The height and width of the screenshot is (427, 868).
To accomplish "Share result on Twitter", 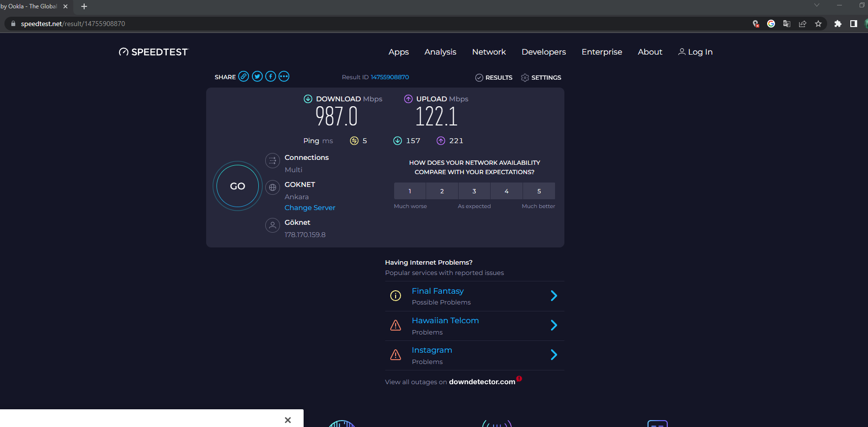I will pos(257,76).
